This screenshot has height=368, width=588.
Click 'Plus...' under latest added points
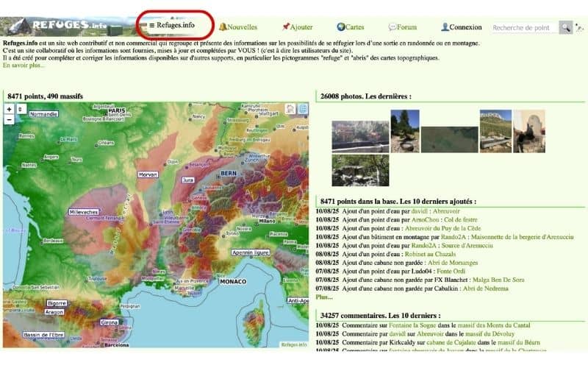click(323, 297)
